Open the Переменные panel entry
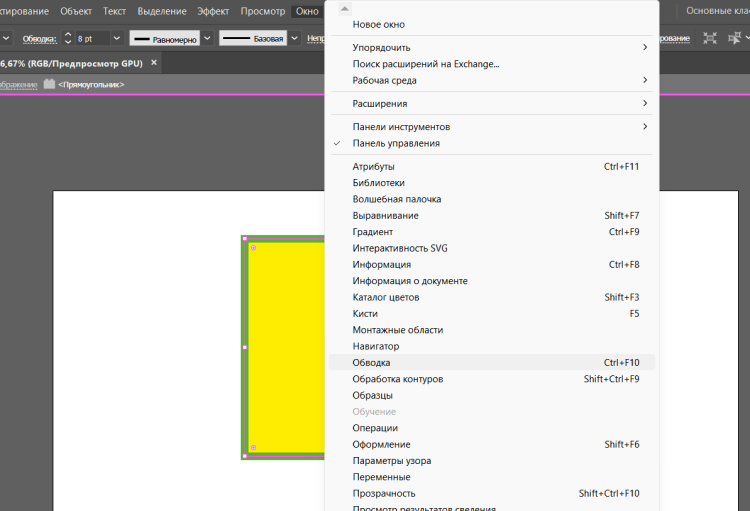750x511 pixels. tap(492, 477)
